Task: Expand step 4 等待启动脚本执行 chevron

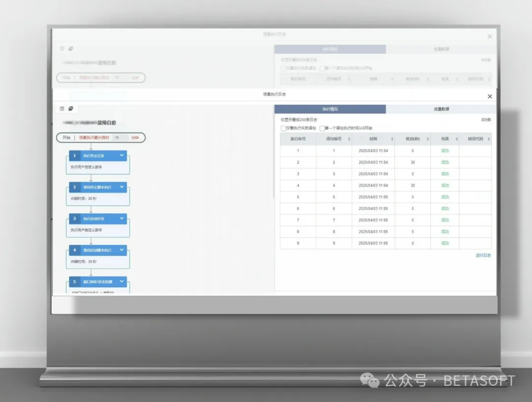Action: [122, 250]
